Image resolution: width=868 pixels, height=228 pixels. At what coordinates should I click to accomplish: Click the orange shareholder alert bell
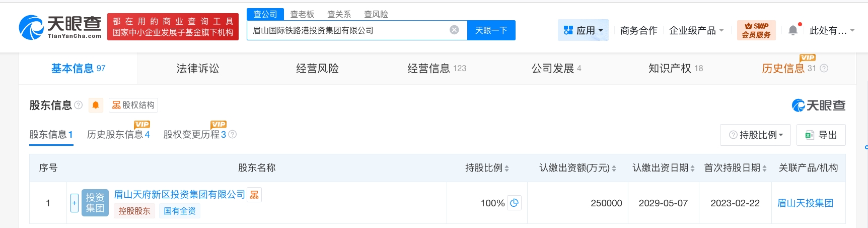click(x=96, y=105)
